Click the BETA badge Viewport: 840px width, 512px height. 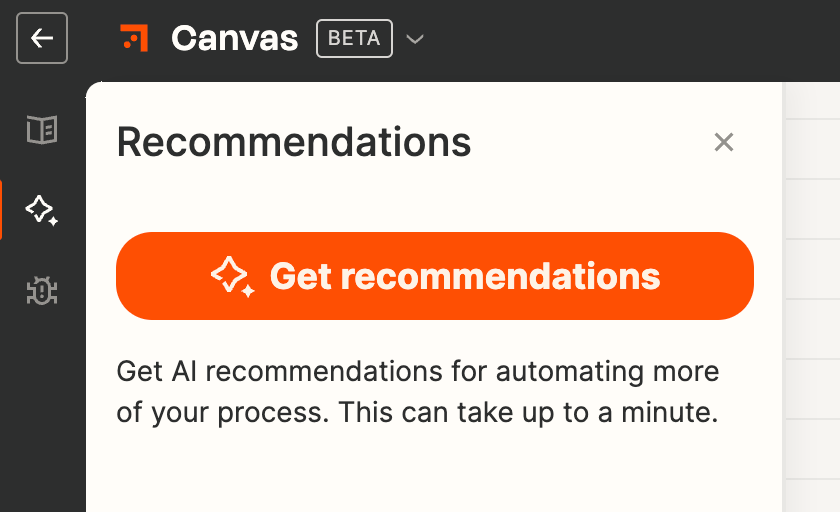coord(354,39)
